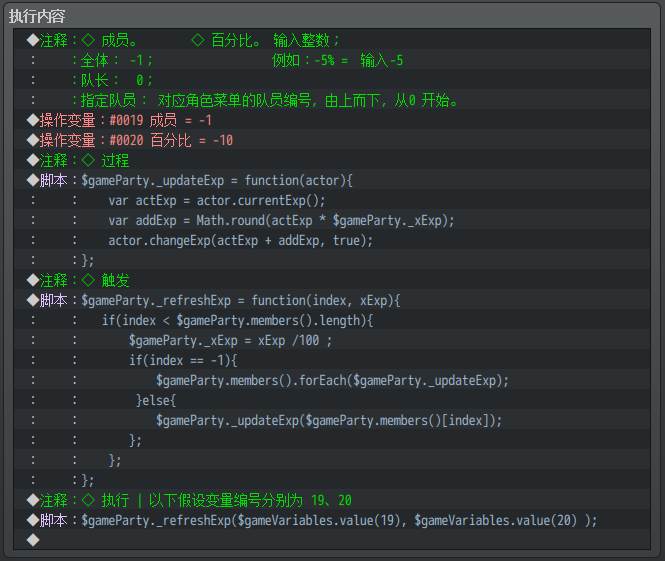The width and height of the screenshot is (665, 561).
Task: Select command '操作变量：#0020 百分比 = -10'
Action: (332, 140)
